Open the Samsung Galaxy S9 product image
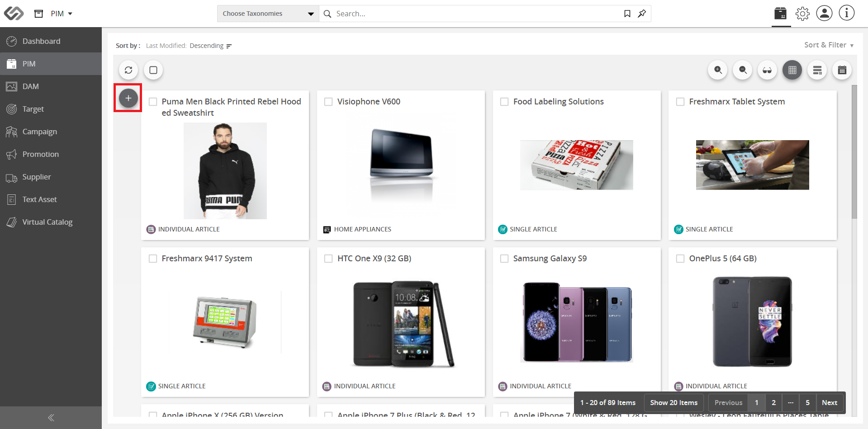This screenshot has width=868, height=429. pyautogui.click(x=577, y=321)
